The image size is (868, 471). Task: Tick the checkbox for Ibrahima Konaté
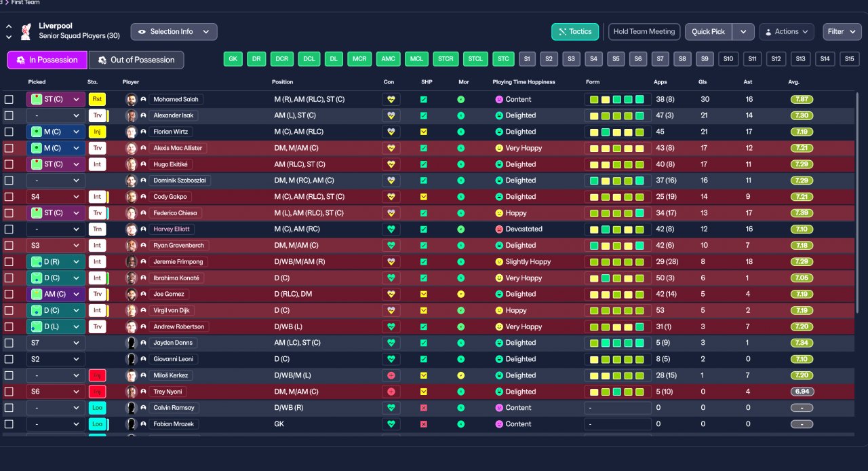[9, 278]
